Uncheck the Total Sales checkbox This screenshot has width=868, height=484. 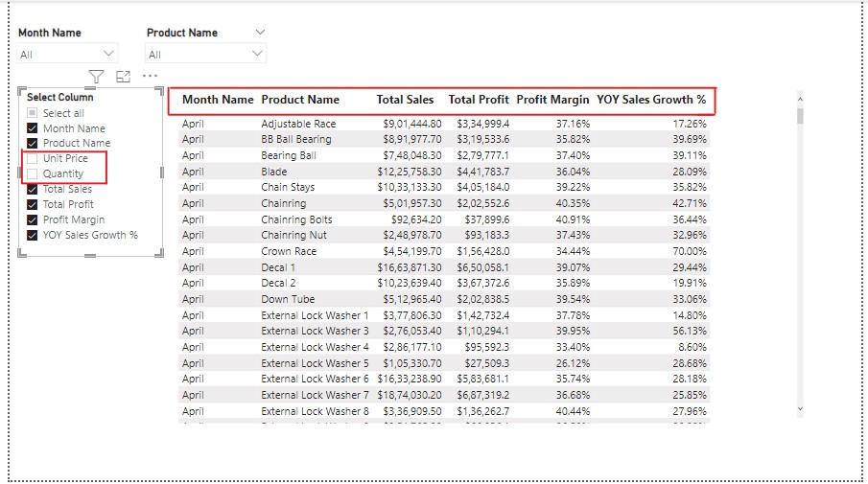click(33, 189)
